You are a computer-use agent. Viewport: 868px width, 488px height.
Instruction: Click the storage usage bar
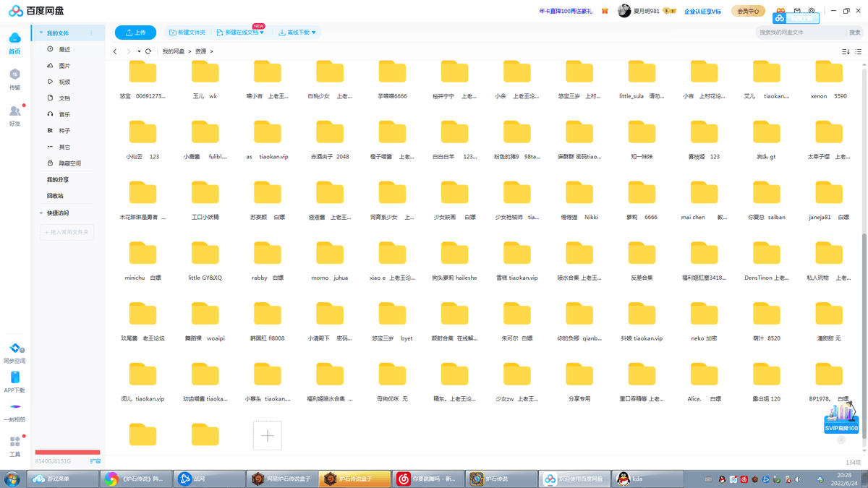pos(67,453)
